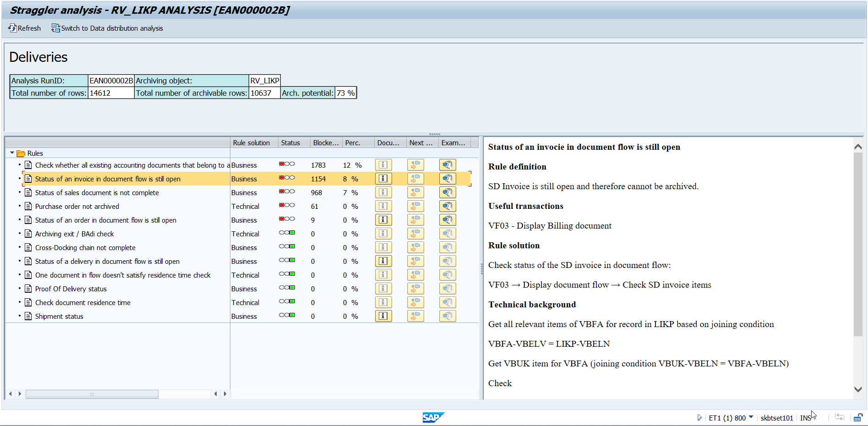Open the system ET1 (1) 800 dropdown
Screen dimensions: 868x426
[x=751, y=417]
